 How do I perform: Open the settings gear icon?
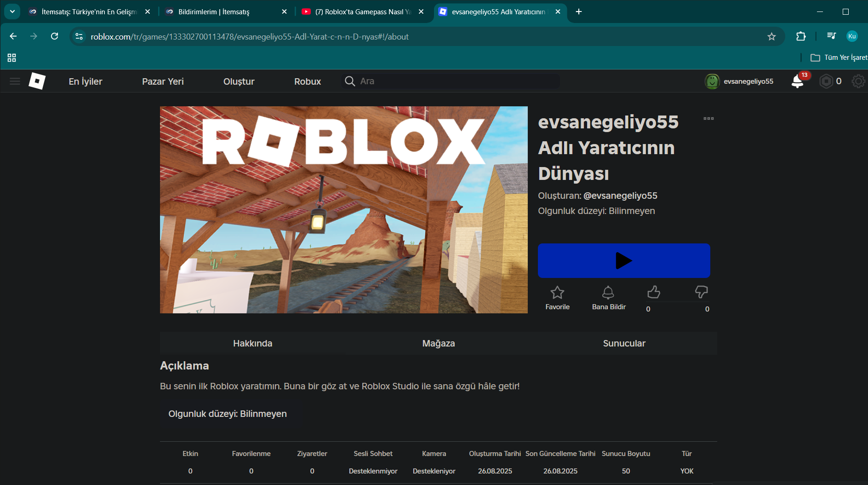[858, 81]
